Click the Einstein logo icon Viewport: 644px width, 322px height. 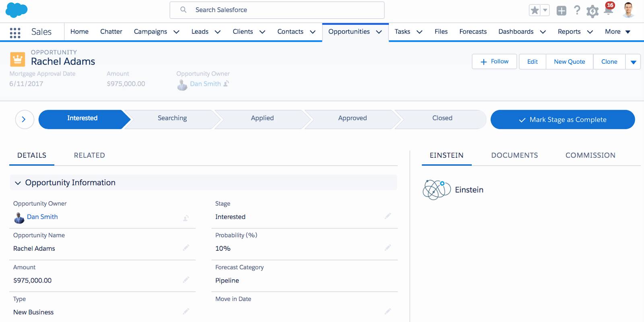[436, 190]
